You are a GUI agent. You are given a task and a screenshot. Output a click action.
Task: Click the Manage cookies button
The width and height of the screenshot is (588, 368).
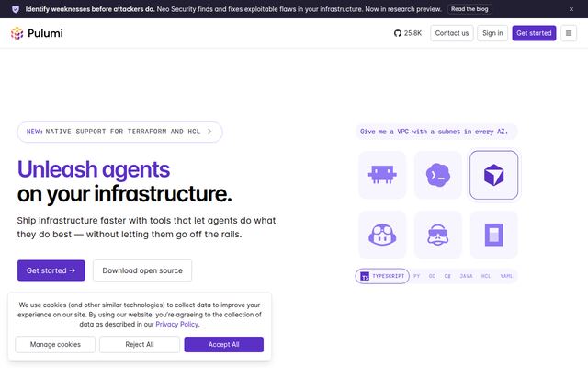point(55,344)
